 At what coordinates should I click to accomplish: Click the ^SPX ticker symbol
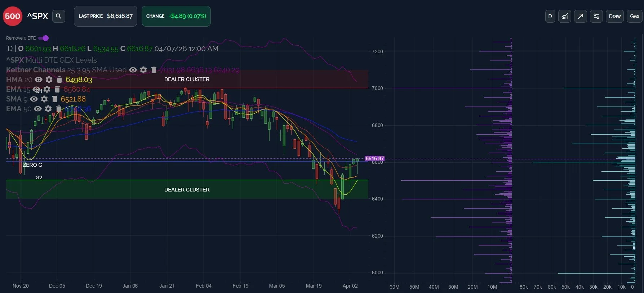click(37, 16)
